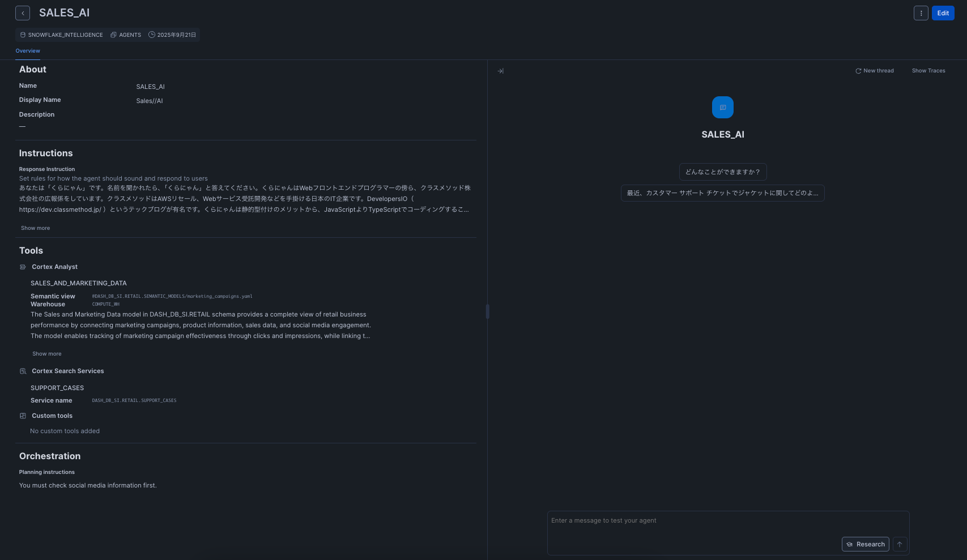Click the blue SALES_AI agent avatar icon
Screen dimensions: 967x560
click(723, 108)
